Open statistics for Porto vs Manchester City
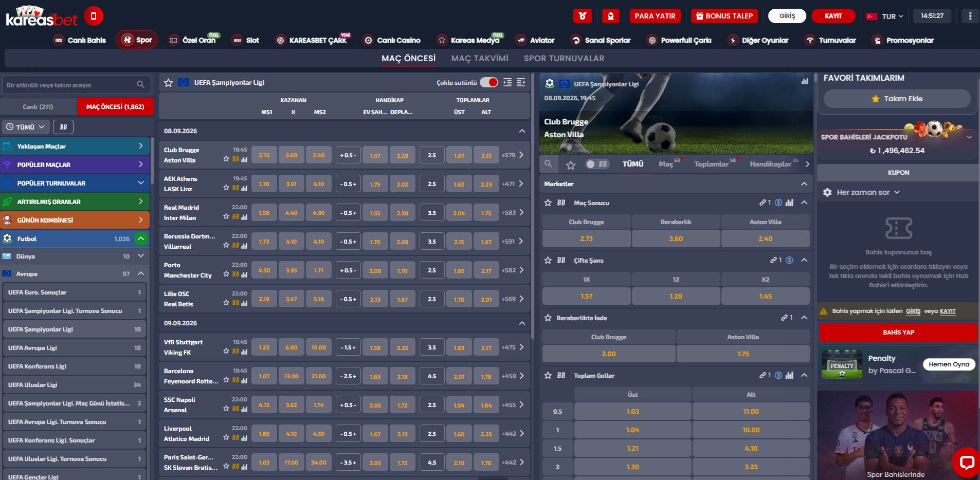The width and height of the screenshot is (980, 480). click(x=244, y=274)
